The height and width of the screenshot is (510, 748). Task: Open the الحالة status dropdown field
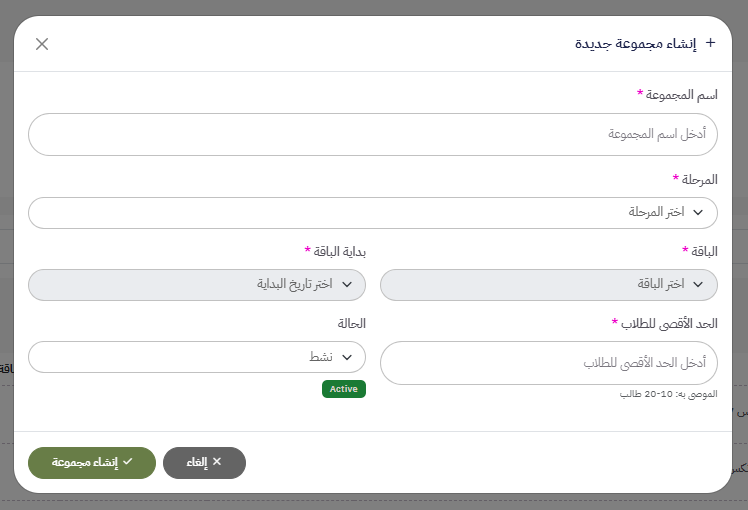coord(197,357)
